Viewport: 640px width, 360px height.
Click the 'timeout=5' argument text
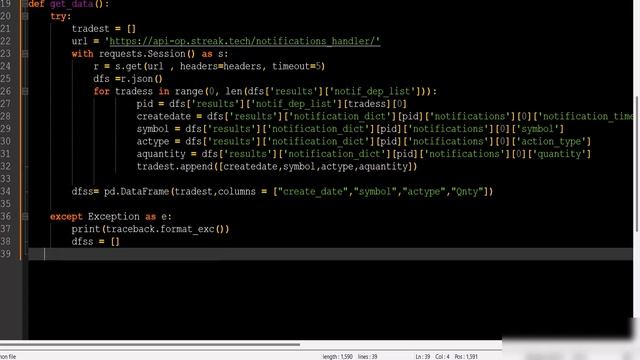pyautogui.click(x=296, y=66)
